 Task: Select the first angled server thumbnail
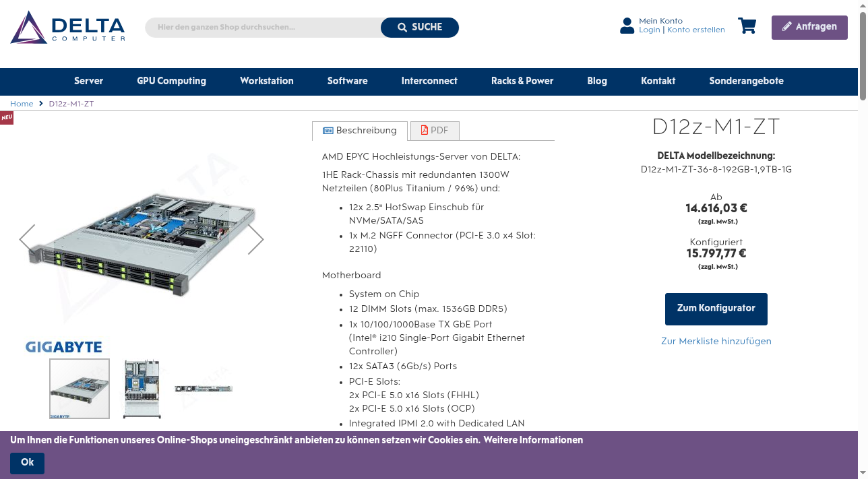(x=80, y=389)
